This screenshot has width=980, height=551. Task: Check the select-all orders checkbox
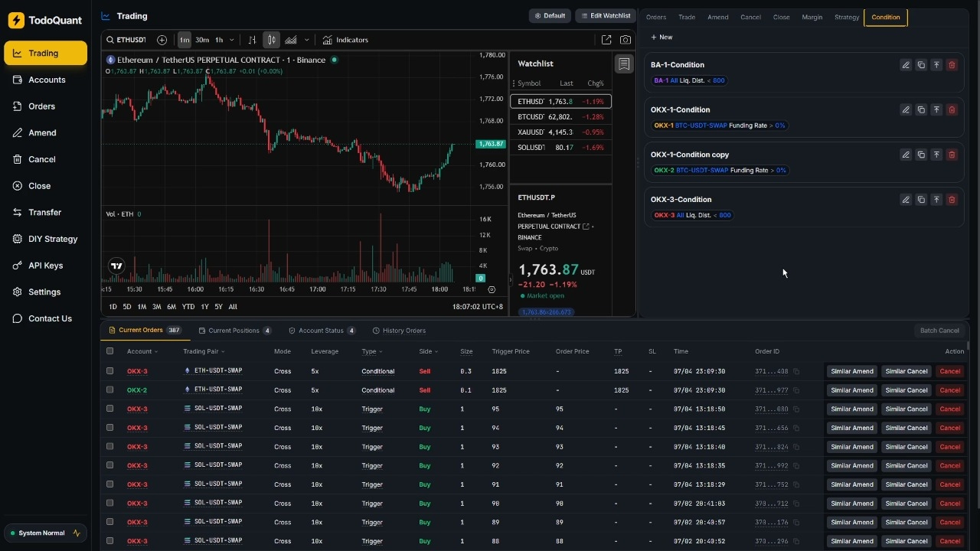(x=109, y=351)
